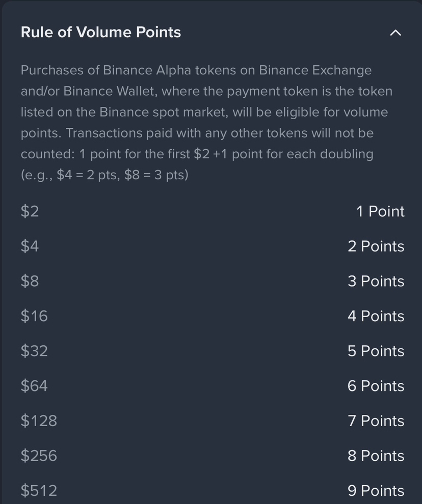Select the $128 amount label

click(x=39, y=421)
